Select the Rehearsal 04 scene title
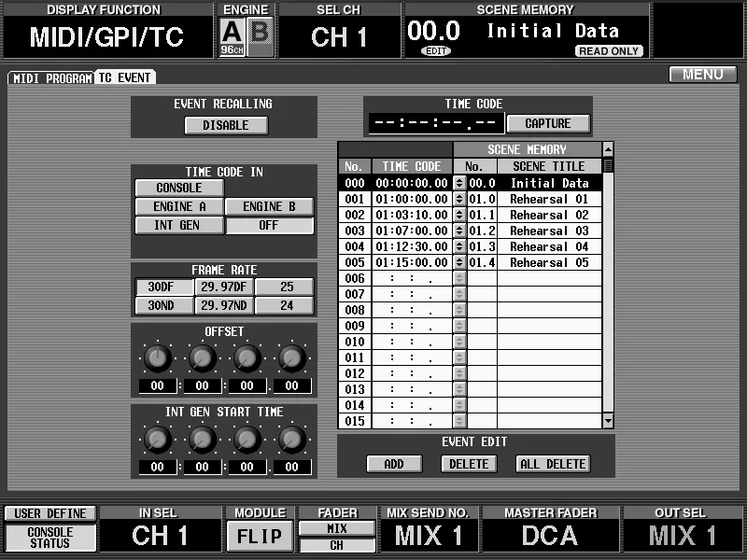Viewport: 747px width, 560px height. coord(549,246)
